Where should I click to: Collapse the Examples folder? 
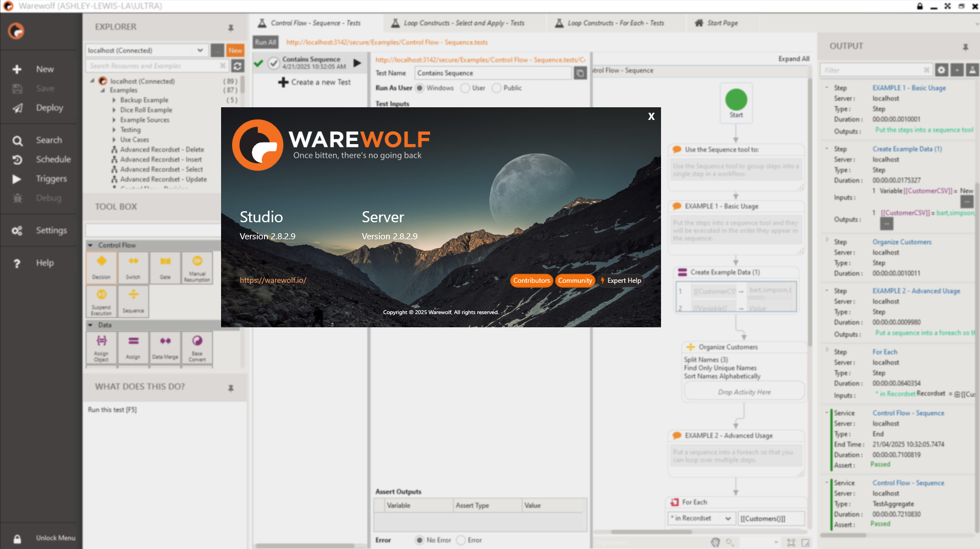pyautogui.click(x=103, y=90)
